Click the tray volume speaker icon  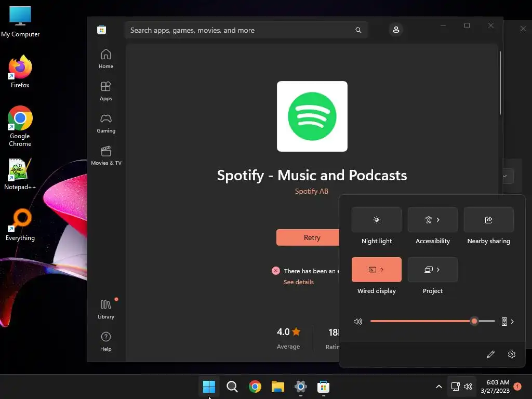point(468,387)
